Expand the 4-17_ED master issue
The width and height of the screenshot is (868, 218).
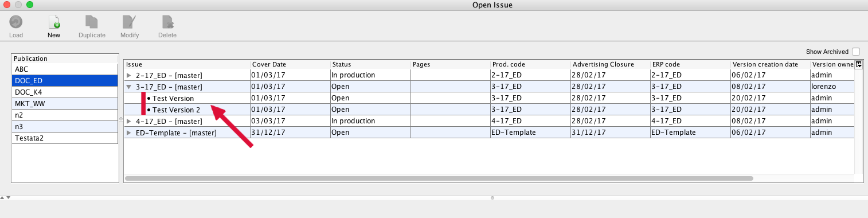pos(129,121)
